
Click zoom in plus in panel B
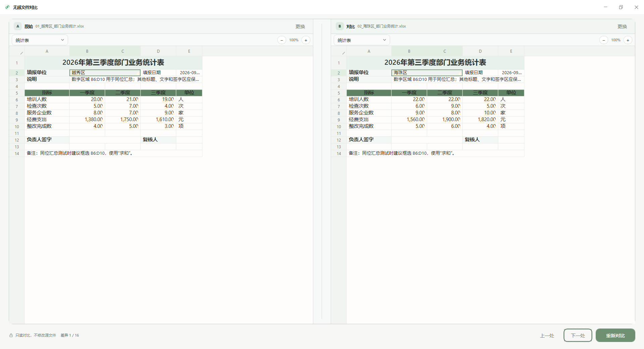[x=628, y=40]
